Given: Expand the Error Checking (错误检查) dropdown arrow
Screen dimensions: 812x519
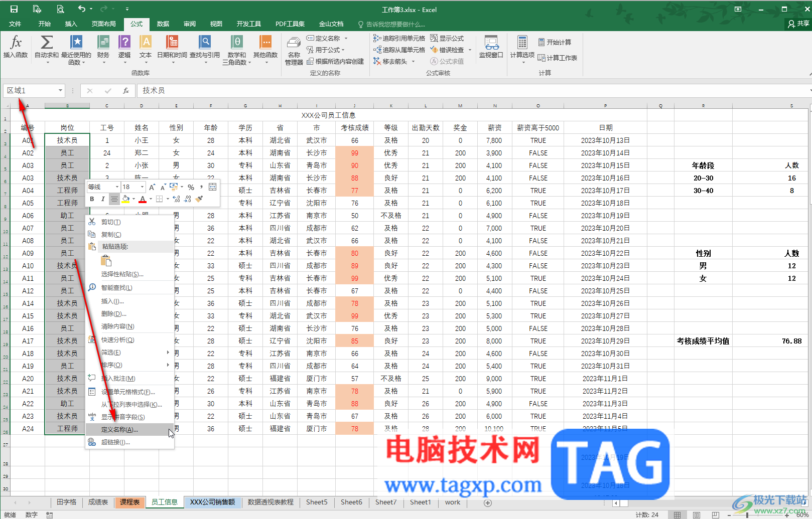Looking at the screenshot, I should (470, 50).
